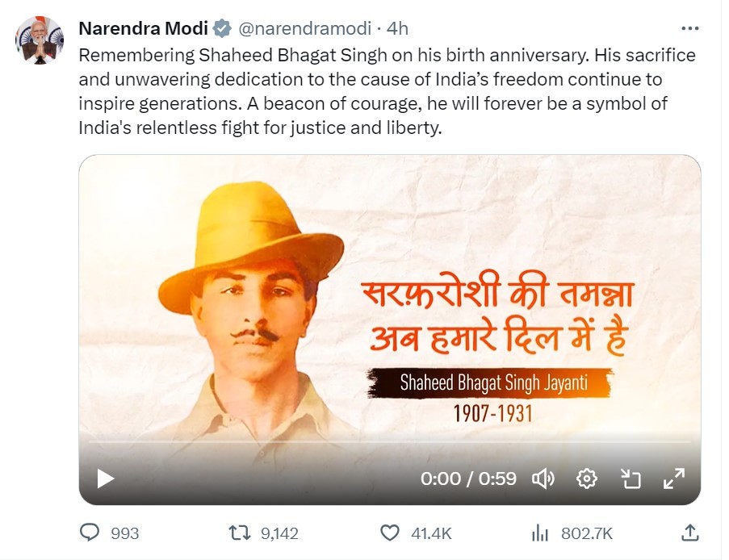The height and width of the screenshot is (560, 729).
Task: Click the video progress bar
Action: tap(389, 442)
